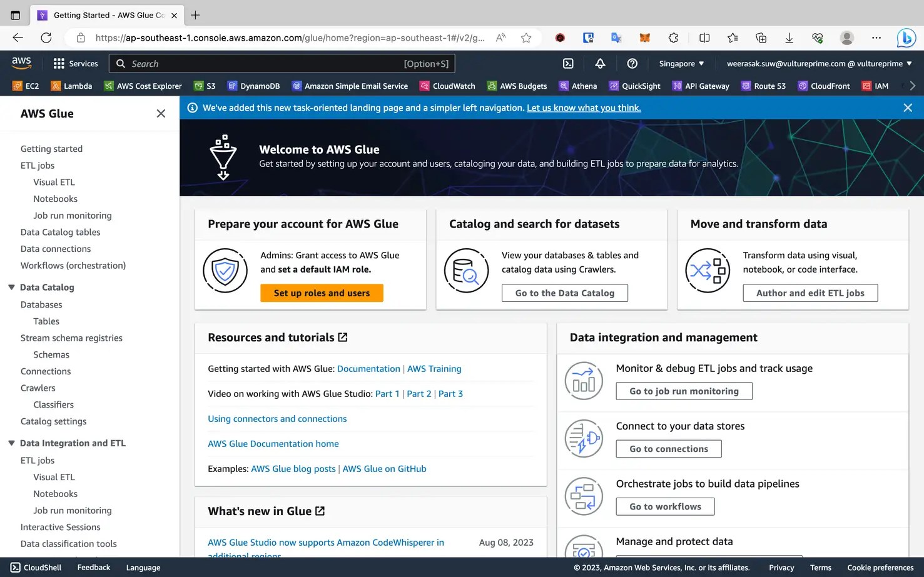Click Go to workflows button
924x577 pixels.
pyautogui.click(x=665, y=506)
